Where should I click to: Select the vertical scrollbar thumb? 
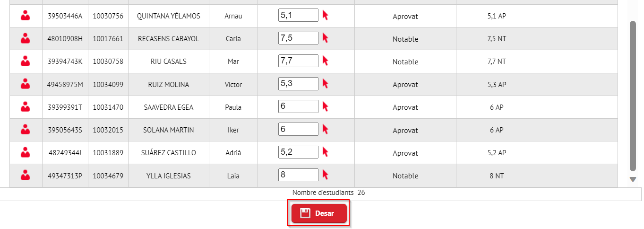pos(633,96)
